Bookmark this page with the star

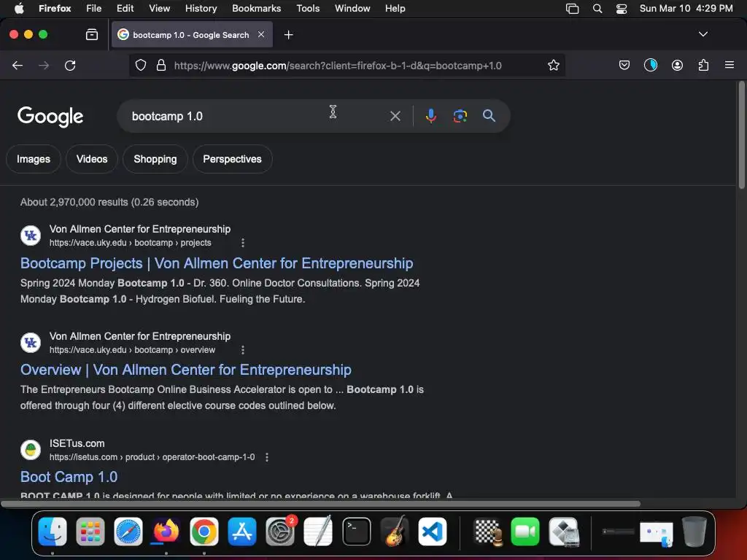[553, 65]
